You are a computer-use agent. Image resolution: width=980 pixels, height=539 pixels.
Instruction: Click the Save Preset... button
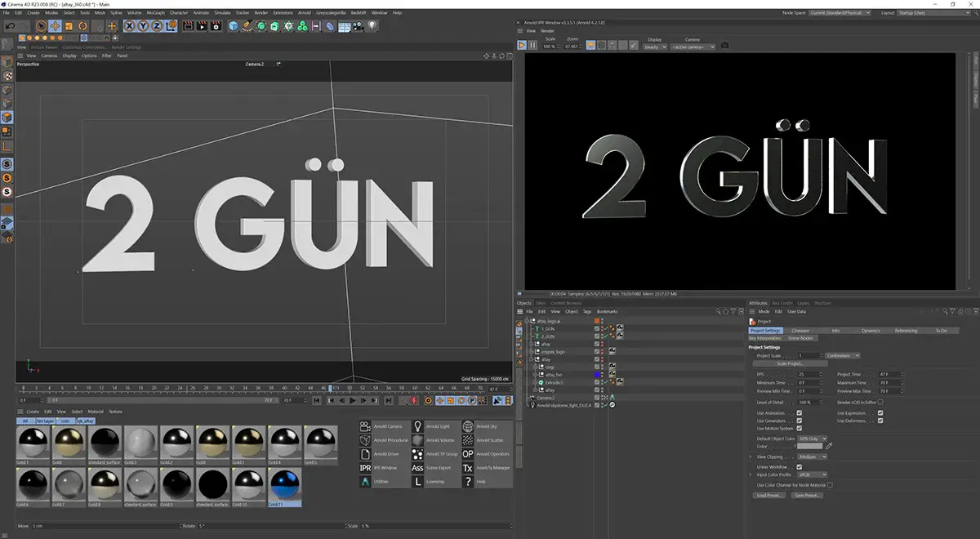coord(808,495)
